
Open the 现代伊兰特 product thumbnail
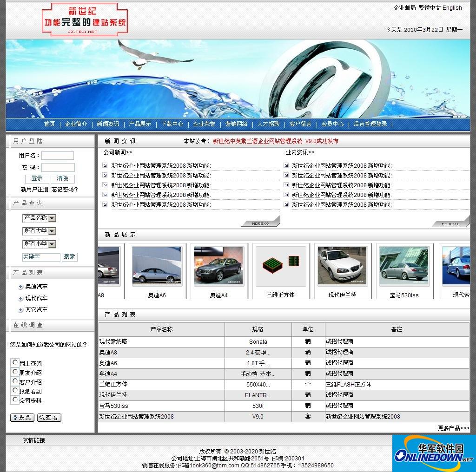343,266
